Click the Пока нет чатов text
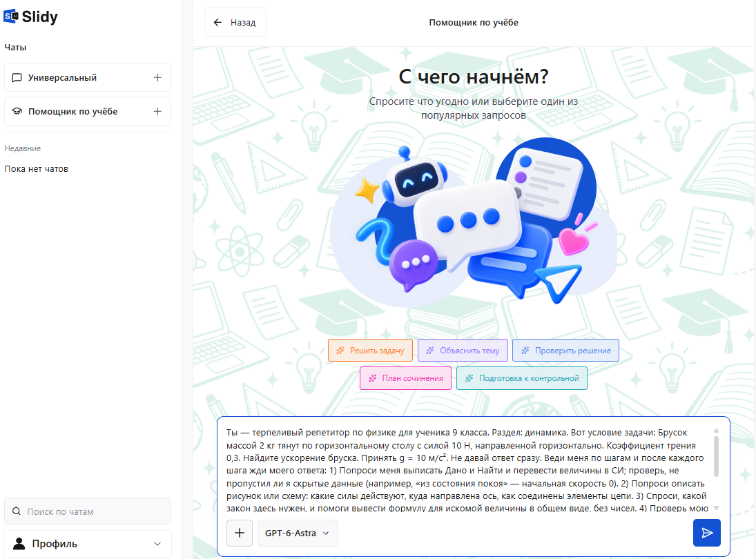 pos(37,168)
